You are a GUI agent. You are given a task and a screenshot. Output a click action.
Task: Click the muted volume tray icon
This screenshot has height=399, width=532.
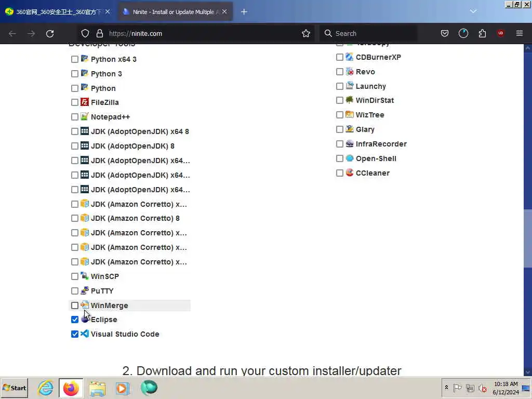pos(483,388)
